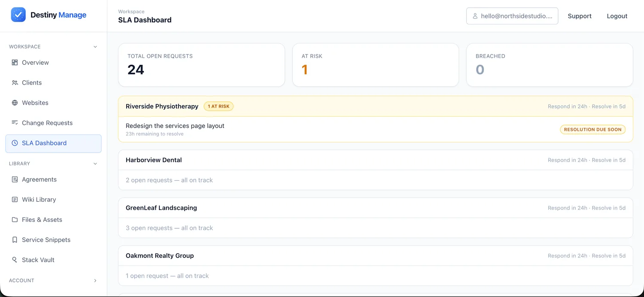Image resolution: width=644 pixels, height=297 pixels.
Task: Click the Destiny Manage checkmark logo icon
Action: [x=18, y=15]
